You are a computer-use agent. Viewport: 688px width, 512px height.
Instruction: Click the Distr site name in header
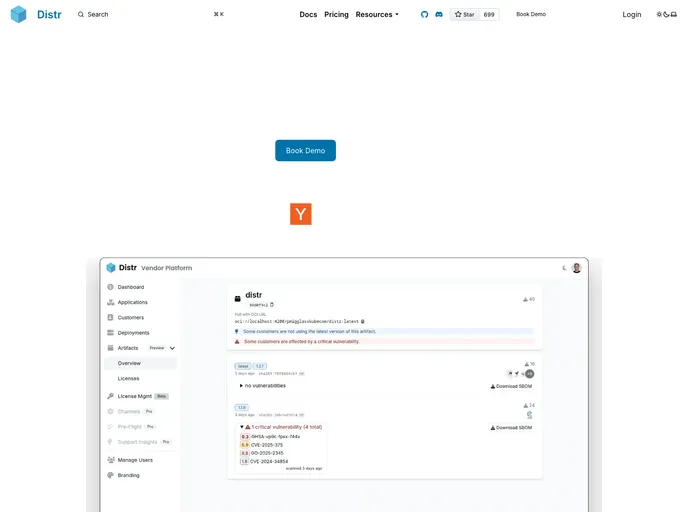point(49,14)
